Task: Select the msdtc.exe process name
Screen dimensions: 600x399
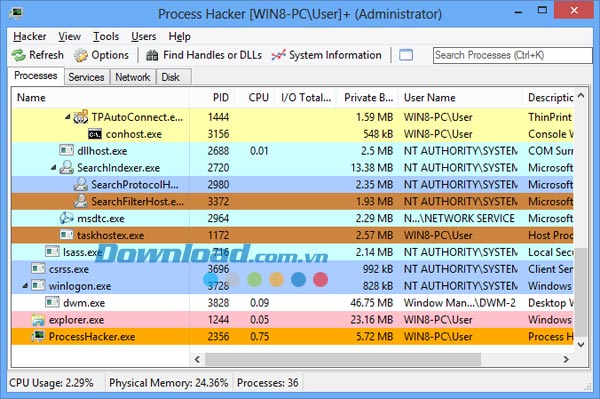Action: click(x=101, y=218)
